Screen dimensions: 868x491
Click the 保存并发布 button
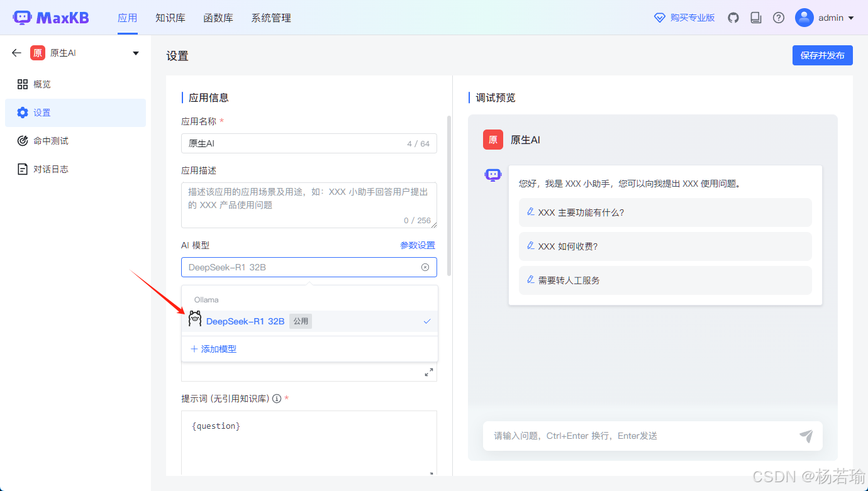(823, 55)
